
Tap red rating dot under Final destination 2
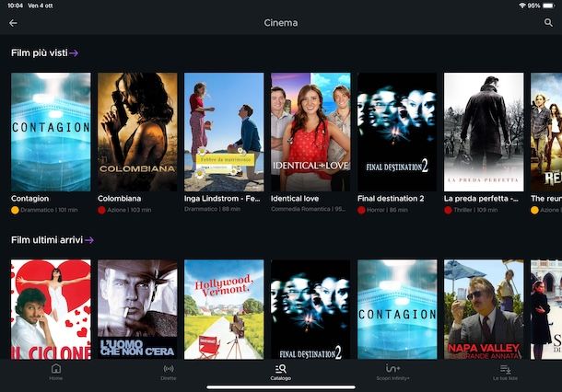tap(361, 210)
